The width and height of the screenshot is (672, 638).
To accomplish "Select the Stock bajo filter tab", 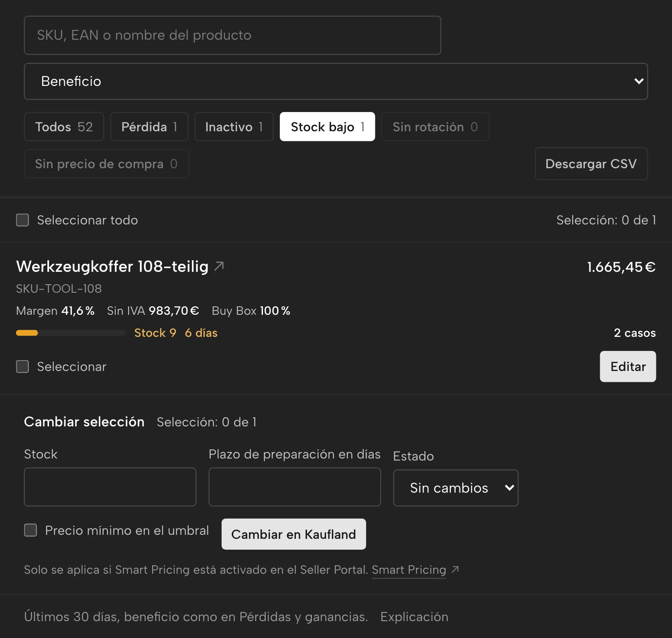I will [x=327, y=127].
